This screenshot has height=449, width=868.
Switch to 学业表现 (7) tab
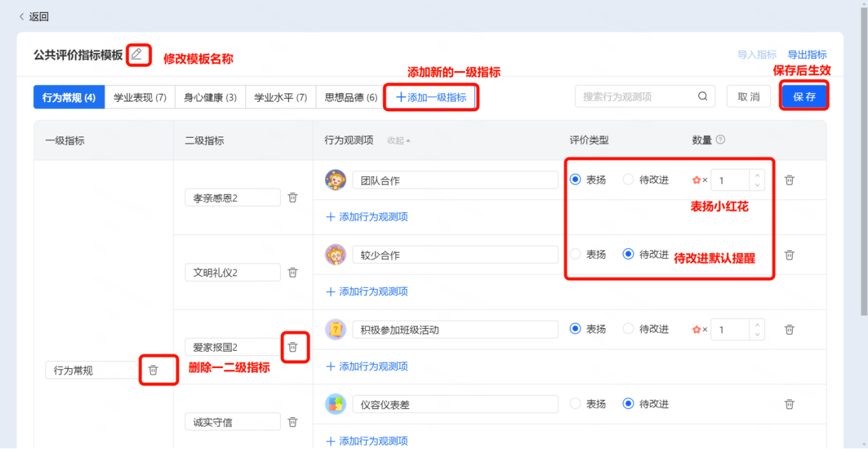[140, 97]
